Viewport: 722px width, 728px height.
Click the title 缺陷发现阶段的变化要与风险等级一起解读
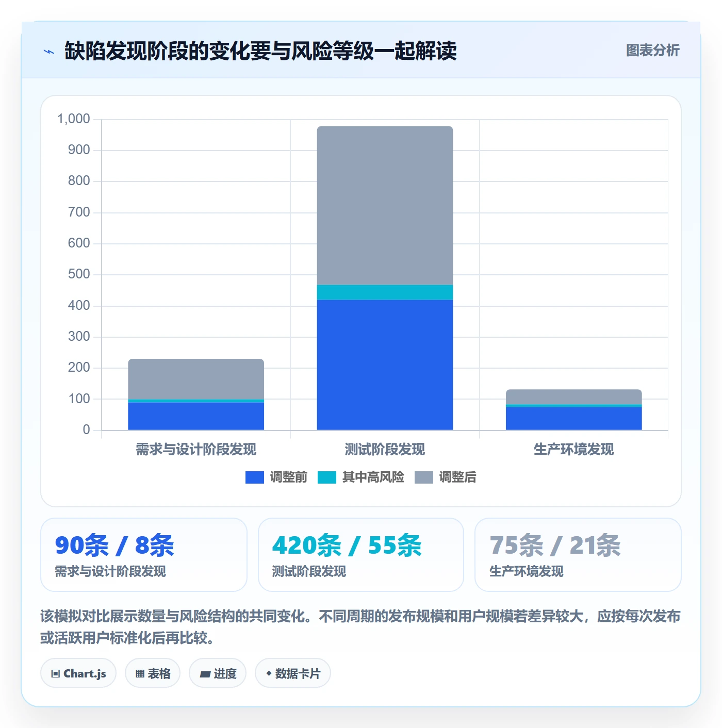click(260, 51)
